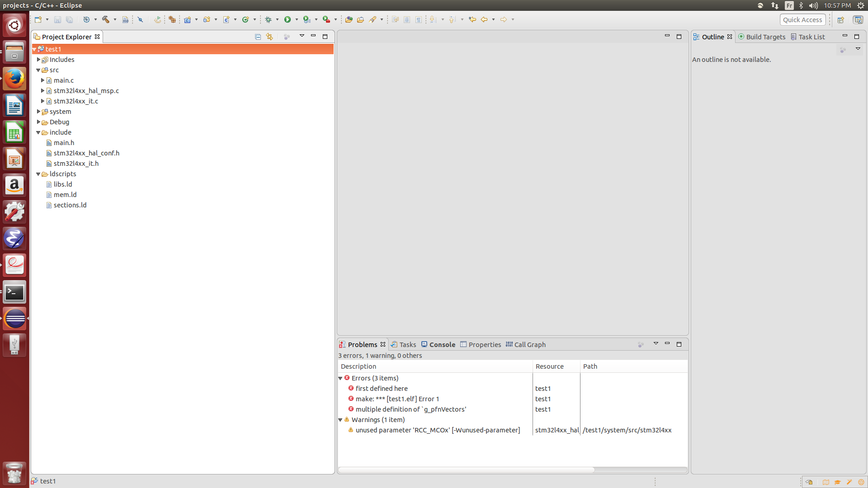Expand the Includes node
The width and height of the screenshot is (868, 488).
[x=38, y=60]
